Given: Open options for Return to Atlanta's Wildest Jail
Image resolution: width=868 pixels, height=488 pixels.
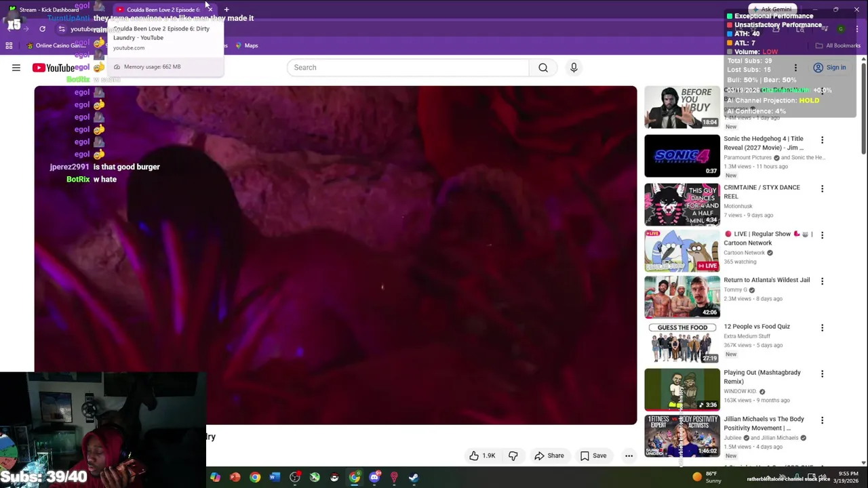Looking at the screenshot, I should [x=822, y=281].
